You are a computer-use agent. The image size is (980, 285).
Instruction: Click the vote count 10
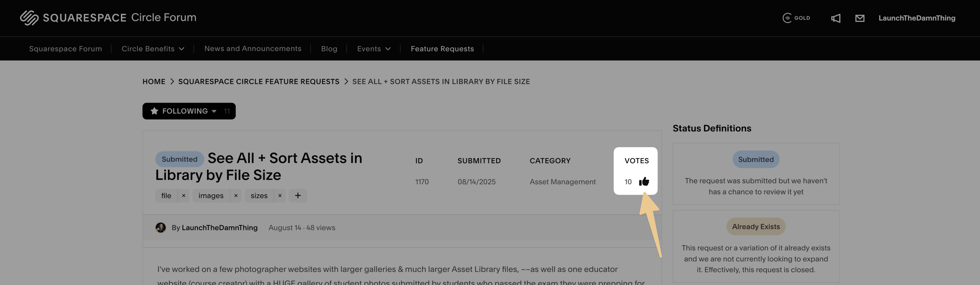pos(628,182)
